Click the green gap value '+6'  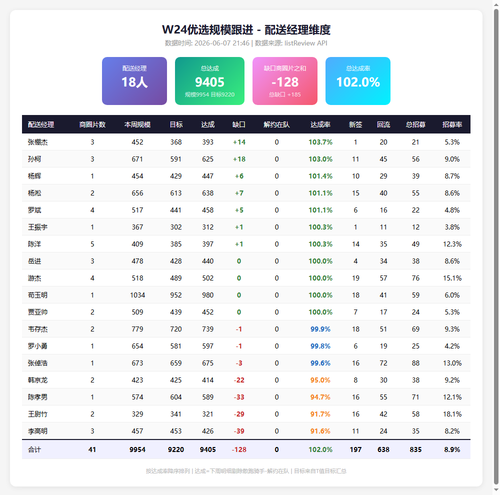[x=239, y=176]
